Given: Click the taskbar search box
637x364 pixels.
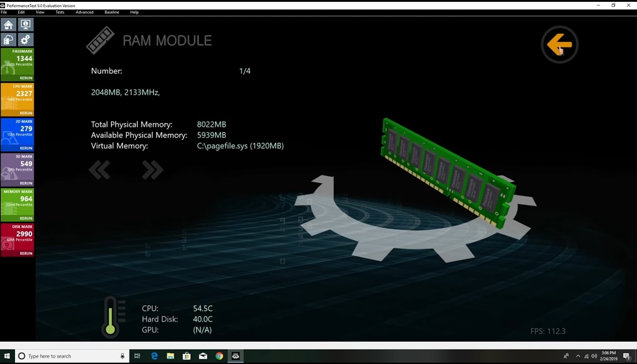Looking at the screenshot, I should click(72, 356).
